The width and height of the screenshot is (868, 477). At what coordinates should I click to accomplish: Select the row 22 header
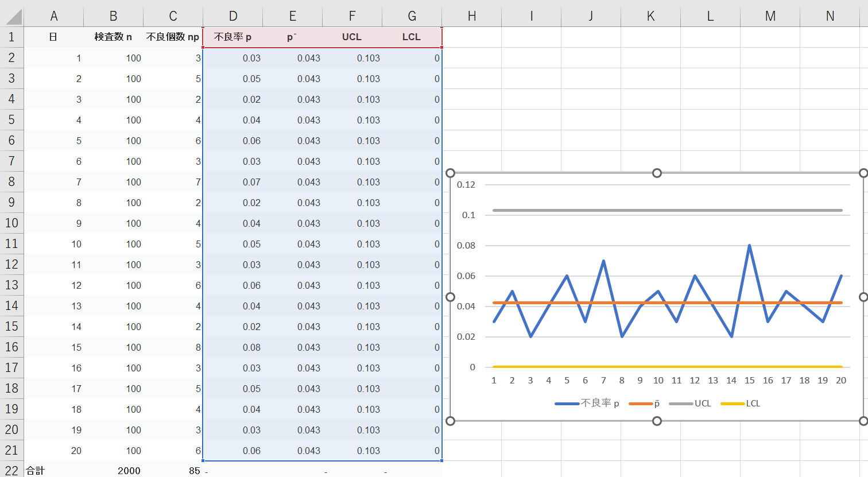[x=11, y=470]
